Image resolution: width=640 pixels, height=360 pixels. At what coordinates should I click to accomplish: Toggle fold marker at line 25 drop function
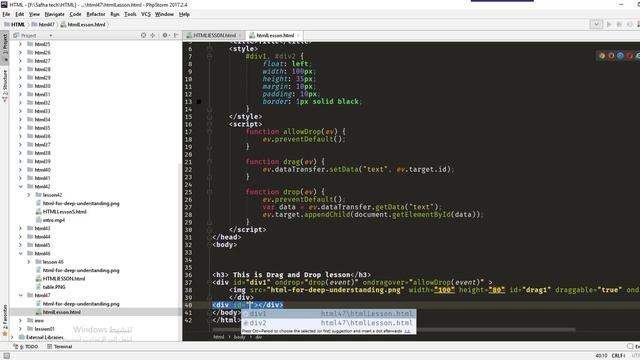coord(209,192)
